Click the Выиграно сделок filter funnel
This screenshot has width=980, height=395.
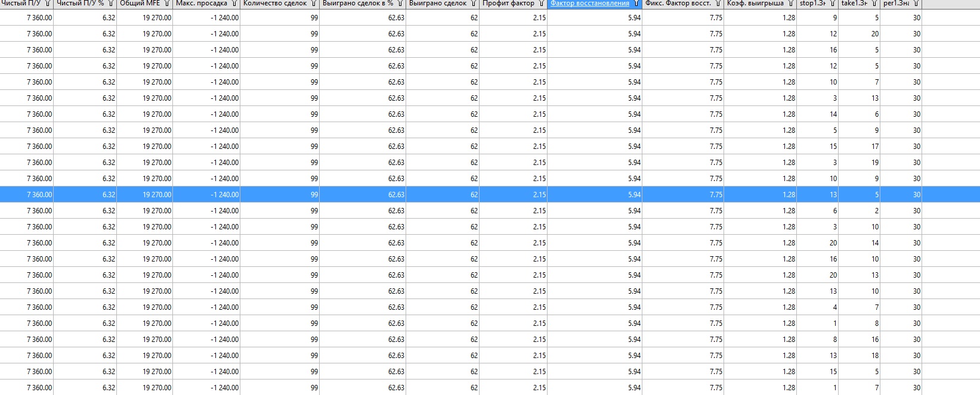click(x=474, y=4)
